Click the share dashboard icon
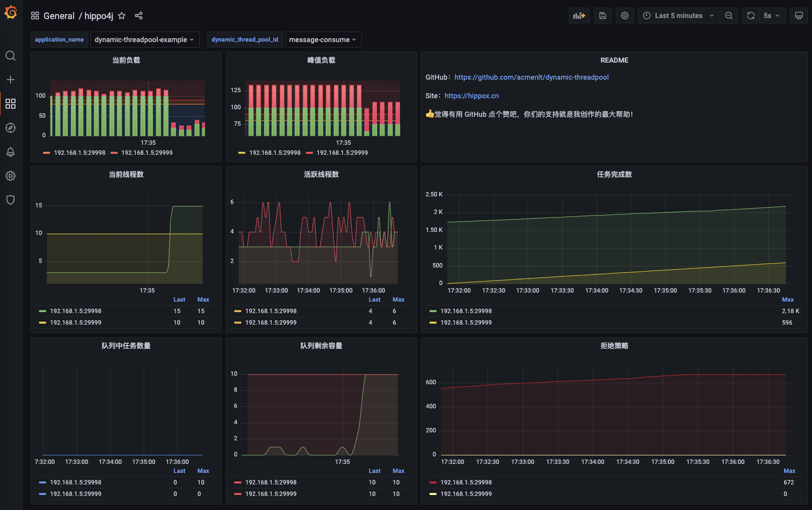Screen dimensions: 812x510 [x=139, y=16]
